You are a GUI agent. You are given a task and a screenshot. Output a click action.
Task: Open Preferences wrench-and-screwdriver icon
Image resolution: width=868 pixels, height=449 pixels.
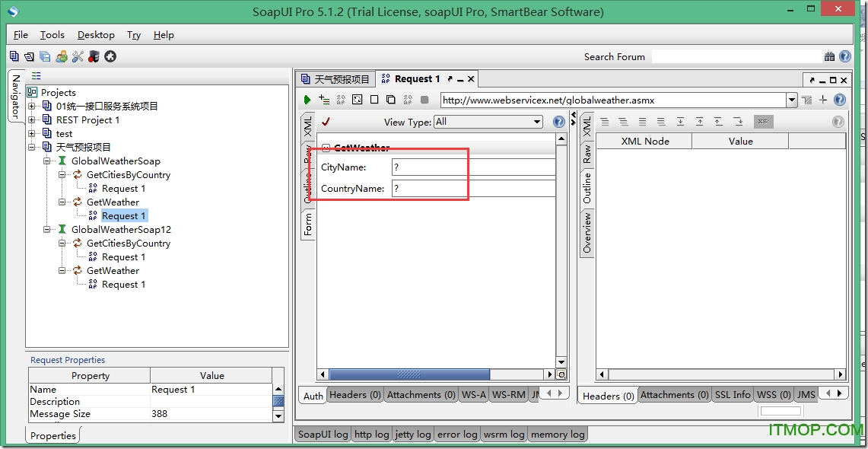tap(78, 56)
